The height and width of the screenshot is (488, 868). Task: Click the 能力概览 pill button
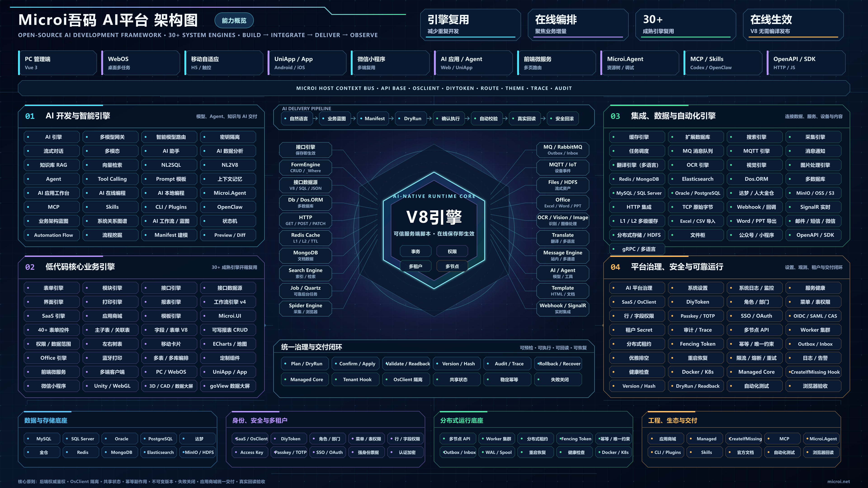pyautogui.click(x=234, y=21)
